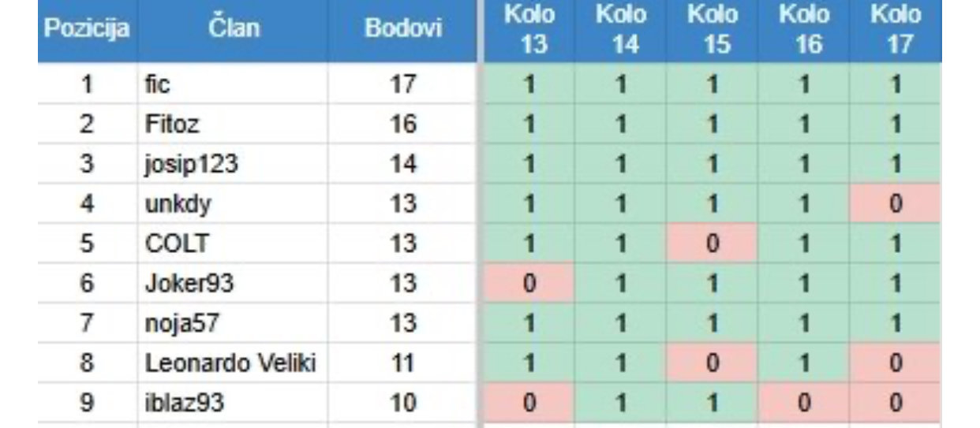This screenshot has width=980, height=428.
Task: Click noja57's green cell in Kolo 14
Action: pos(621,324)
